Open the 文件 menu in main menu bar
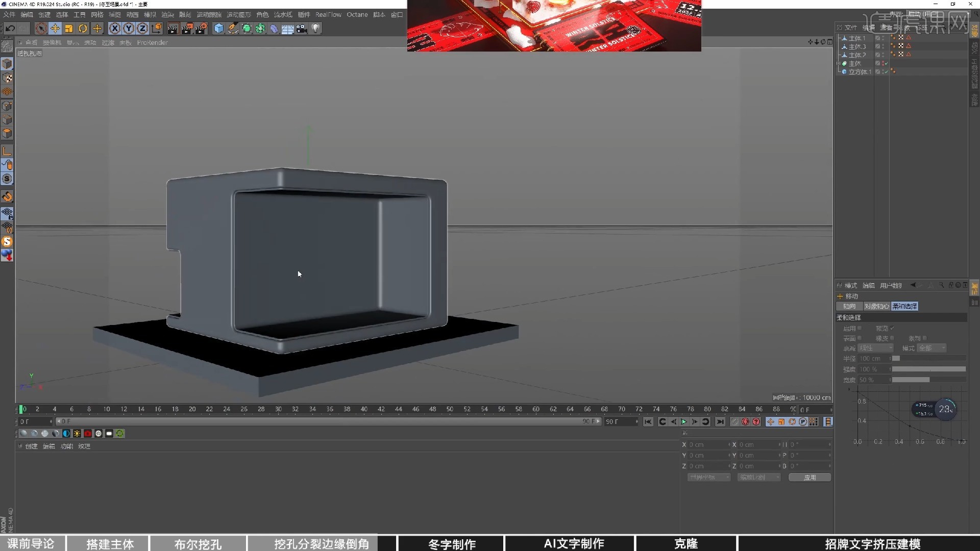The height and width of the screenshot is (551, 980). point(9,15)
